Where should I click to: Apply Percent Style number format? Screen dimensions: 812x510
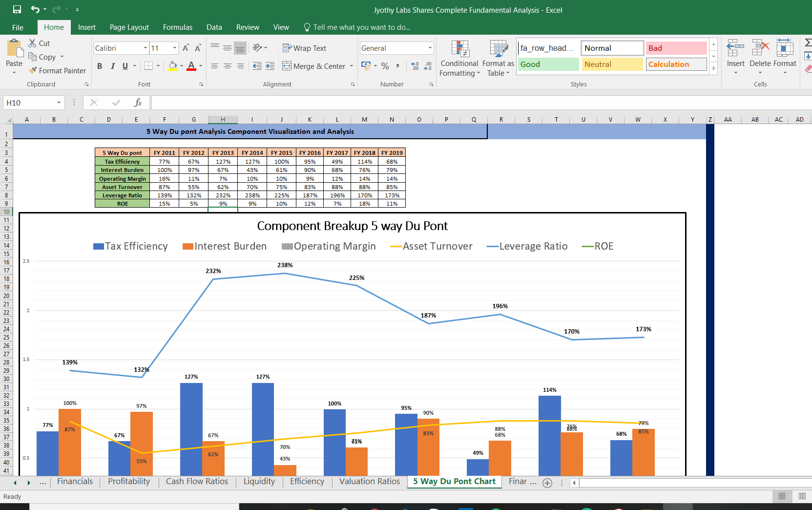click(385, 66)
